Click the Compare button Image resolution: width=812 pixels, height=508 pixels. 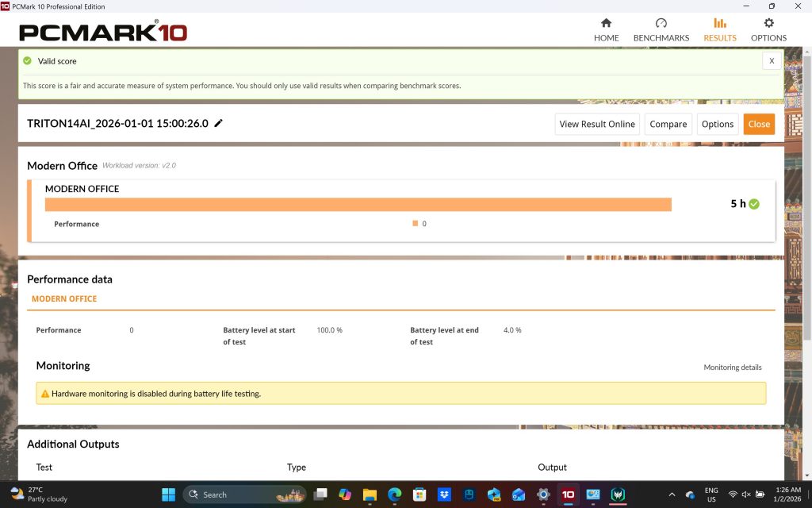pyautogui.click(x=668, y=124)
